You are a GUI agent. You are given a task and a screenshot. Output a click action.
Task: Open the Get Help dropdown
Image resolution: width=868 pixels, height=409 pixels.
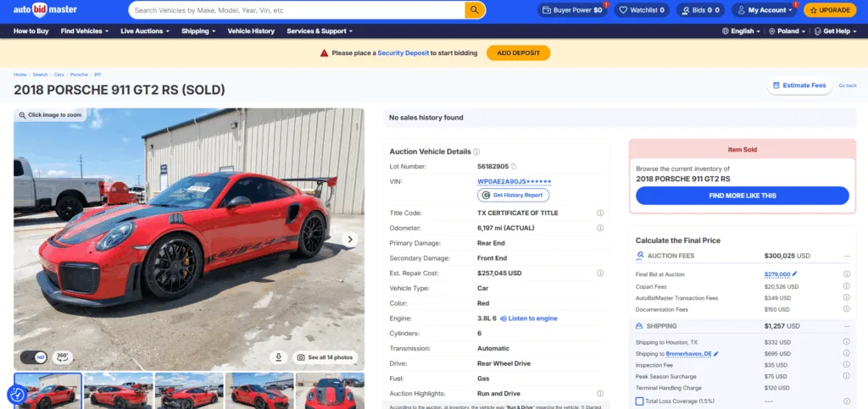point(835,31)
